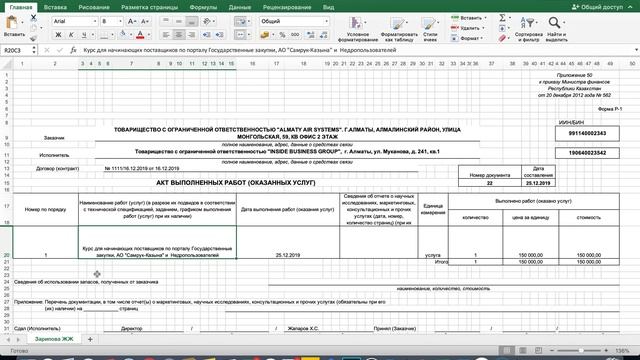
Task: Click the Format Painter brush icon
Action: point(33,38)
